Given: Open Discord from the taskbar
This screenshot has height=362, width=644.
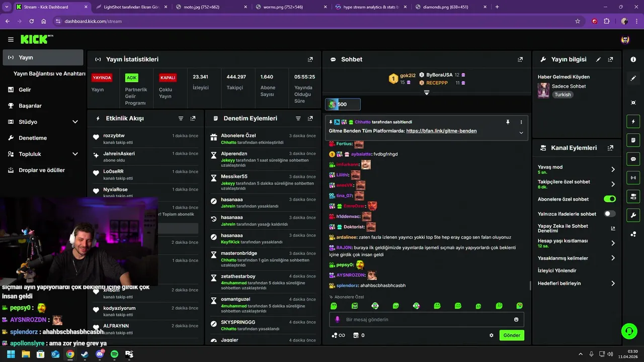Looking at the screenshot, I should (100, 354).
